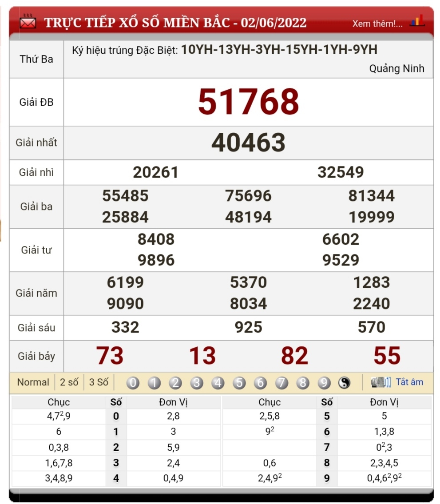Select the special code '10YH-13YH-3YH-15YH-1YH-9YH'
The height and width of the screenshot is (504, 440).
coord(279,49)
